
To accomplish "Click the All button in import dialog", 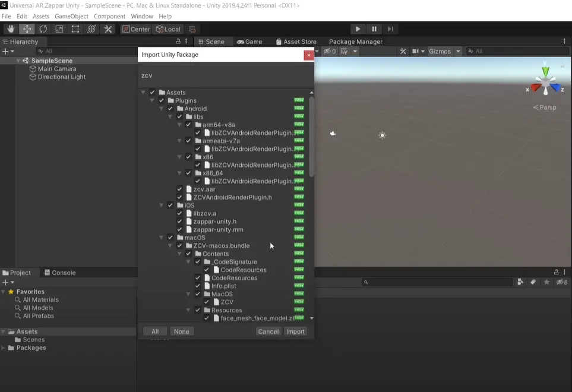I will pos(155,331).
